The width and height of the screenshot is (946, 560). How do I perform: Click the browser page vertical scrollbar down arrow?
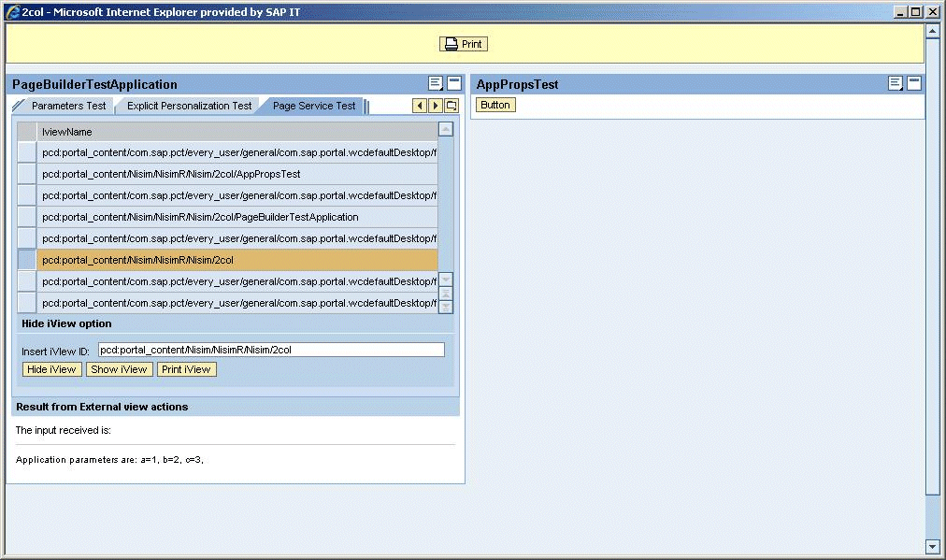(x=932, y=546)
